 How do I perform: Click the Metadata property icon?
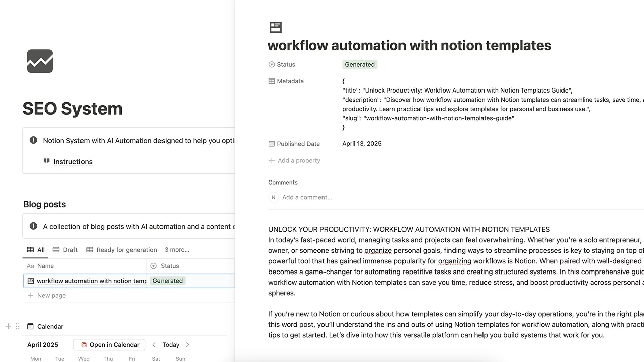pos(272,81)
